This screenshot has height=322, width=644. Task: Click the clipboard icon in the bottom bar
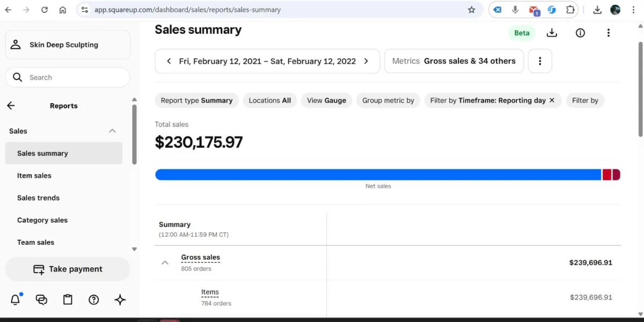(x=68, y=300)
